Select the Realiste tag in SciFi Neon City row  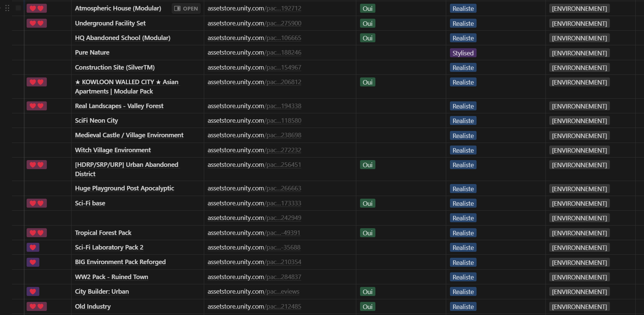pos(463,121)
